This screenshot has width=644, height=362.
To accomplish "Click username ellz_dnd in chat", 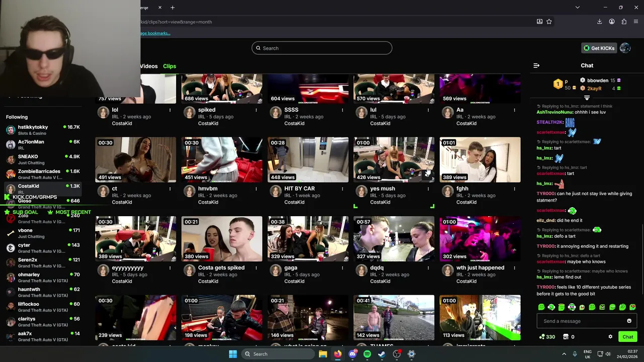I will (546, 220).
